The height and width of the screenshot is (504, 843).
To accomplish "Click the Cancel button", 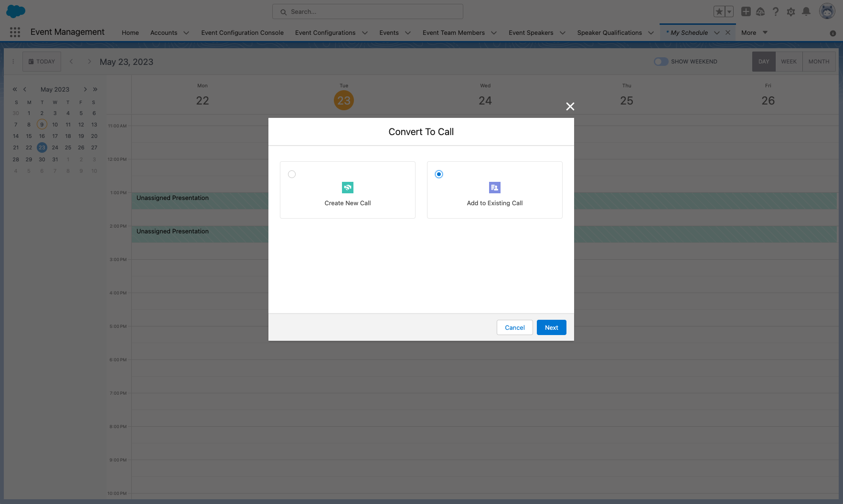I will pyautogui.click(x=514, y=327).
